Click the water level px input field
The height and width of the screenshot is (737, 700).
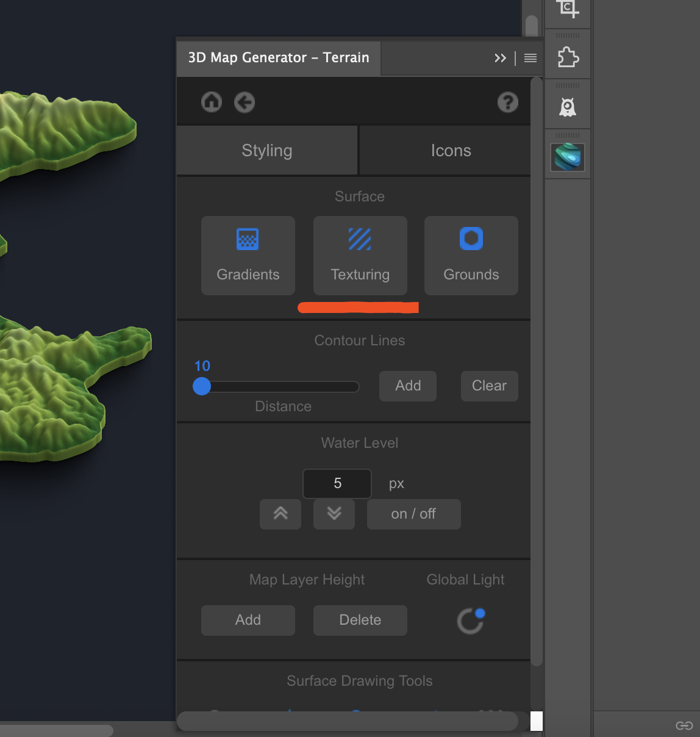(337, 484)
